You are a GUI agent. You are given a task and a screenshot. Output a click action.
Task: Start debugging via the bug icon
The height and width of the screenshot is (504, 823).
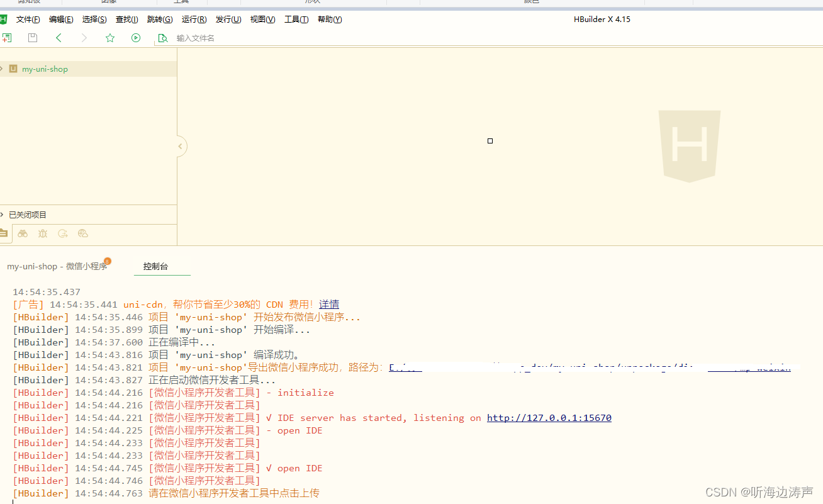(42, 233)
